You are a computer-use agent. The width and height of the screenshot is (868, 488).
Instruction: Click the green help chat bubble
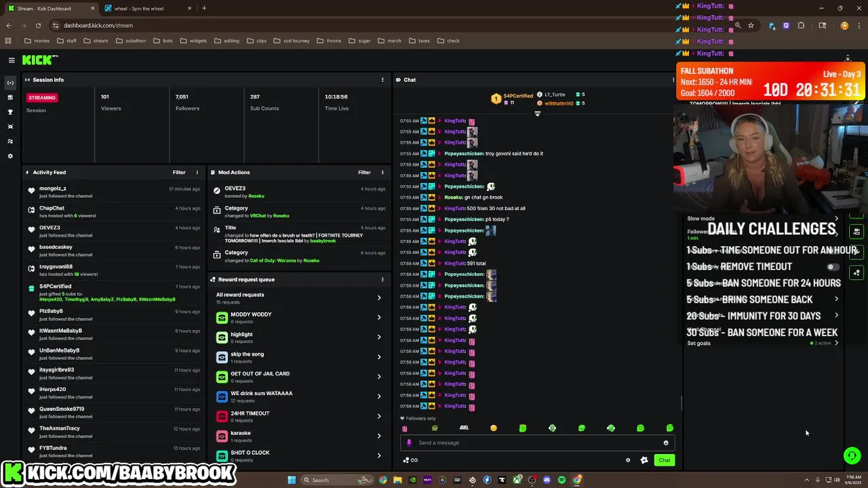pos(852,455)
